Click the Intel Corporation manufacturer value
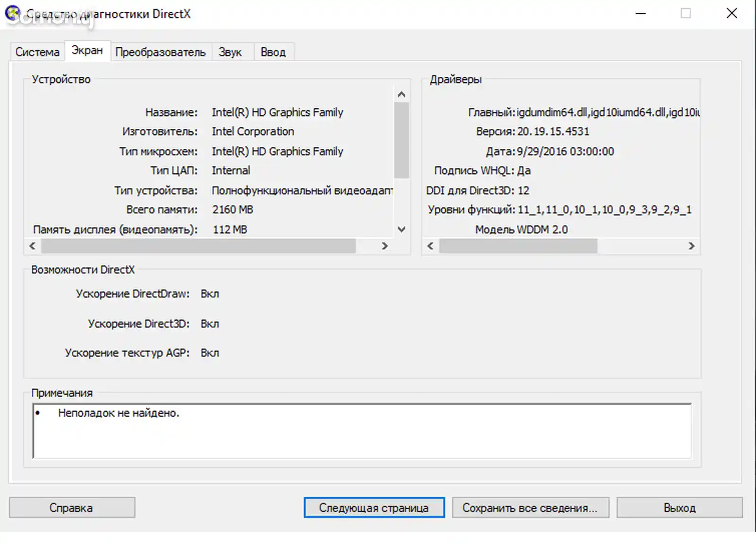Image resolution: width=756 pixels, height=545 pixels. [x=253, y=132]
